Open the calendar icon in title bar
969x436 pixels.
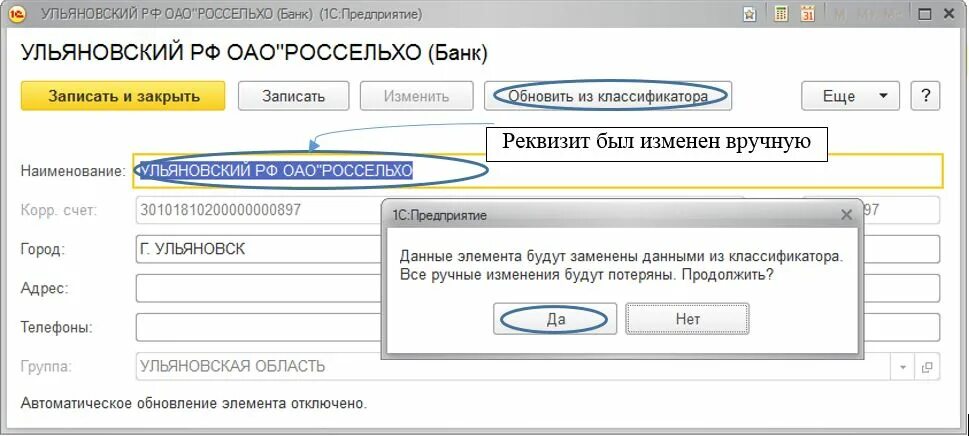click(x=808, y=14)
